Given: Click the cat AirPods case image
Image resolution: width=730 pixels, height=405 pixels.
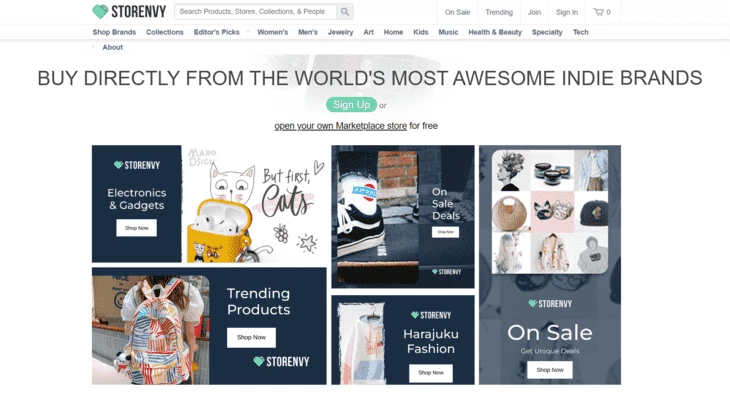Looking at the screenshot, I should tap(254, 204).
